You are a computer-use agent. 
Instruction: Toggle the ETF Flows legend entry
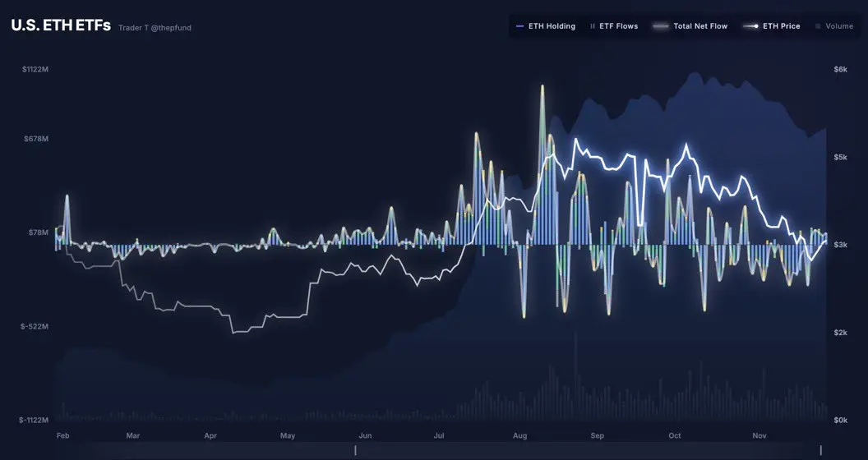614,26
